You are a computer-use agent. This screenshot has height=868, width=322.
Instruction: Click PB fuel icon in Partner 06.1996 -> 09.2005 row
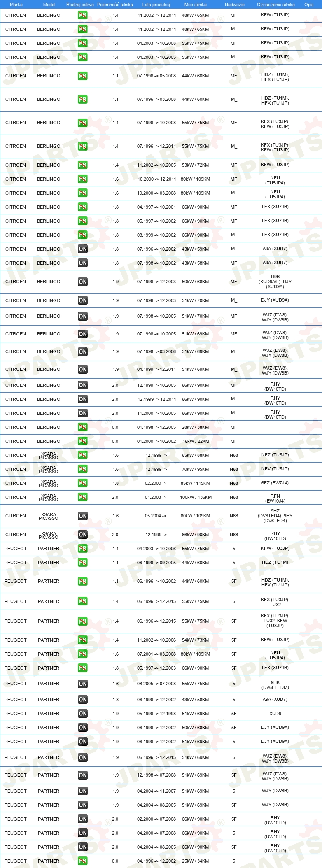tap(83, 563)
